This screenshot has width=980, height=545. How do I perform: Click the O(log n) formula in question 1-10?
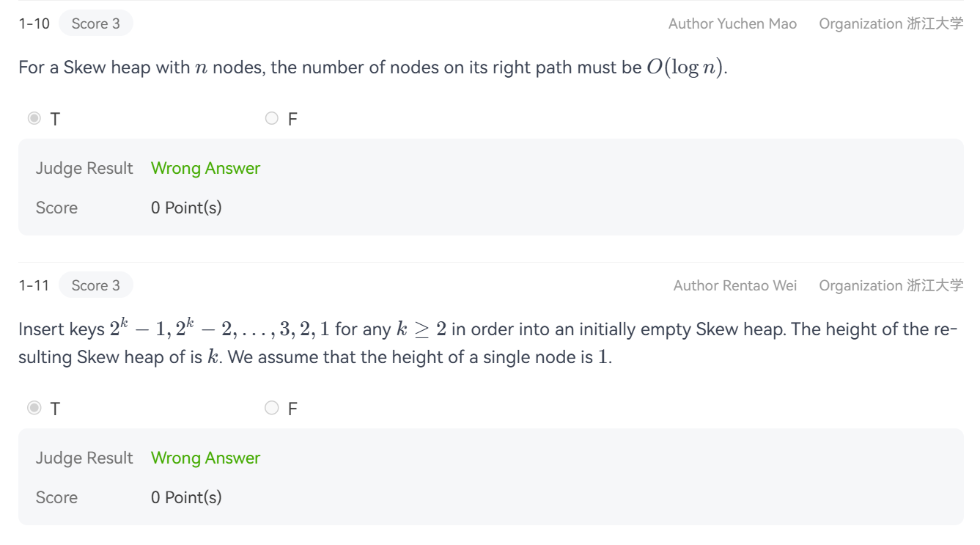(x=685, y=67)
